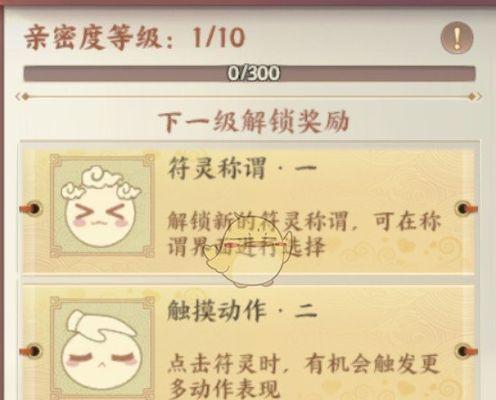The width and height of the screenshot is (496, 400).
Task: Click left binding ring of second card
Action: tap(32, 351)
